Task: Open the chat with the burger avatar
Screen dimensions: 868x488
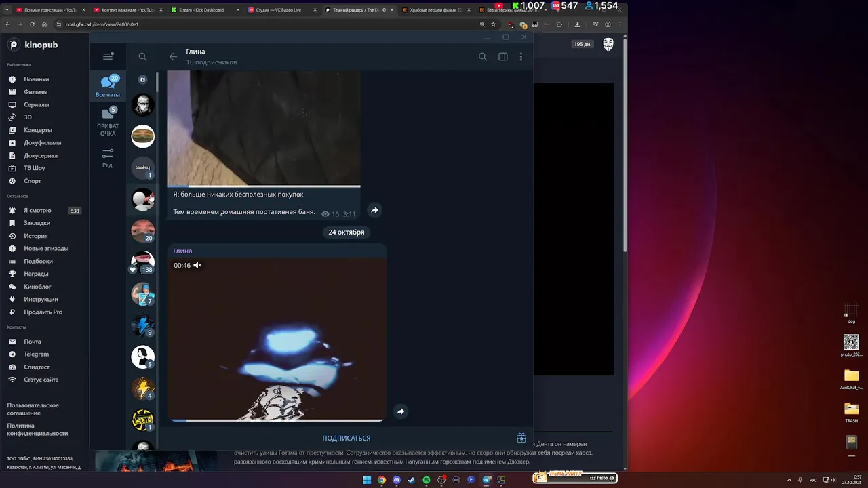Action: coord(142,136)
